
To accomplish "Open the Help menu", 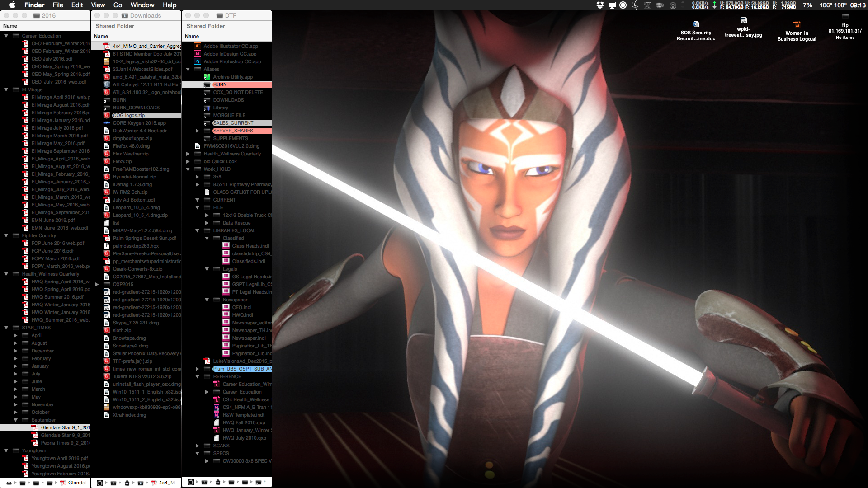I will 170,5.
